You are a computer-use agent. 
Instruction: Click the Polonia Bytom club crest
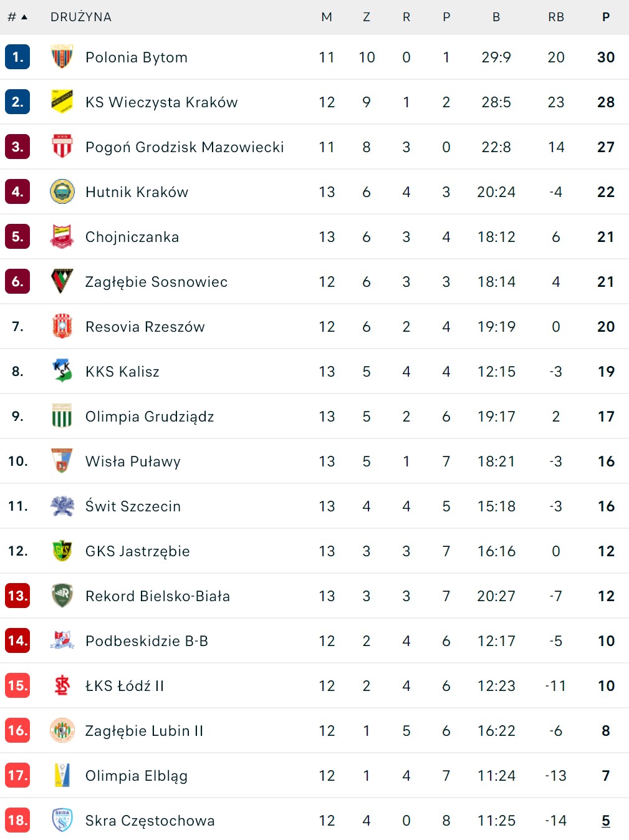[x=62, y=57]
